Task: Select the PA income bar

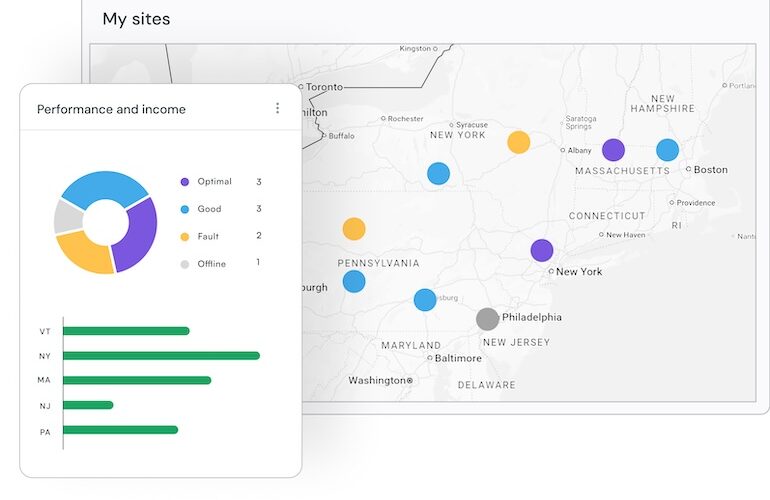Action: [120, 430]
